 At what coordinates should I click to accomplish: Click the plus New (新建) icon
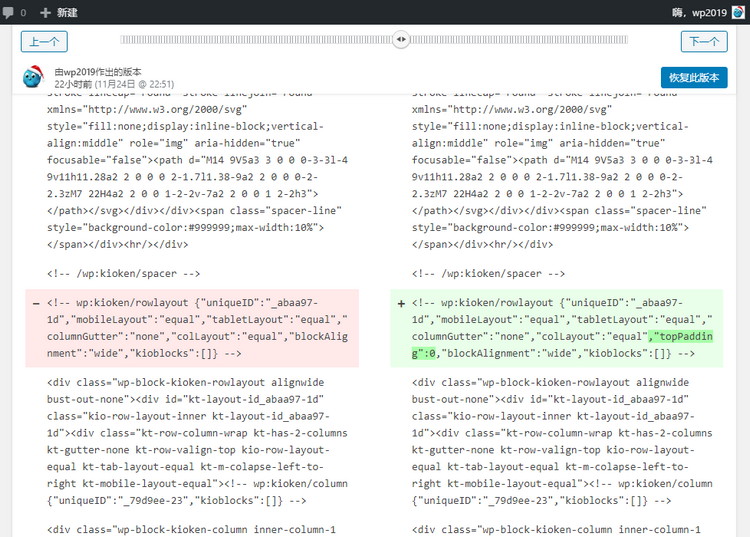45,12
